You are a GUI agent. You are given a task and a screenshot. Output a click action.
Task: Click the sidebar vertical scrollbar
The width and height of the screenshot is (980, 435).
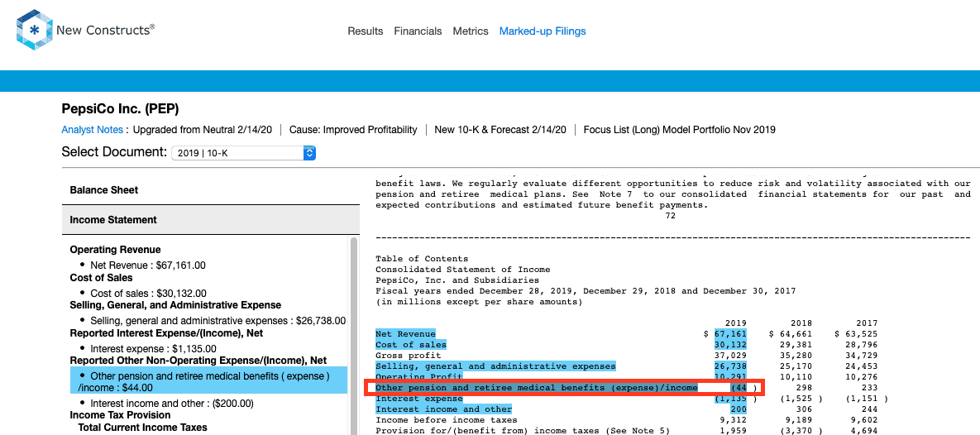pos(354,335)
